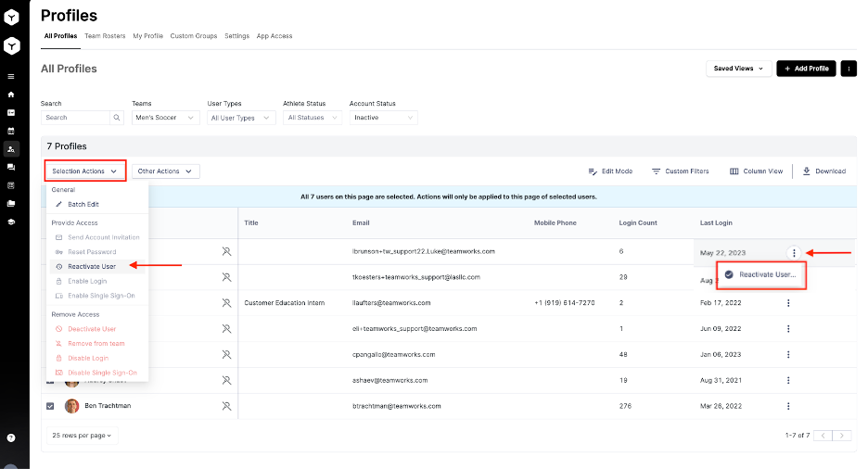
Task: Click the help question mark icon
Action: 11,437
